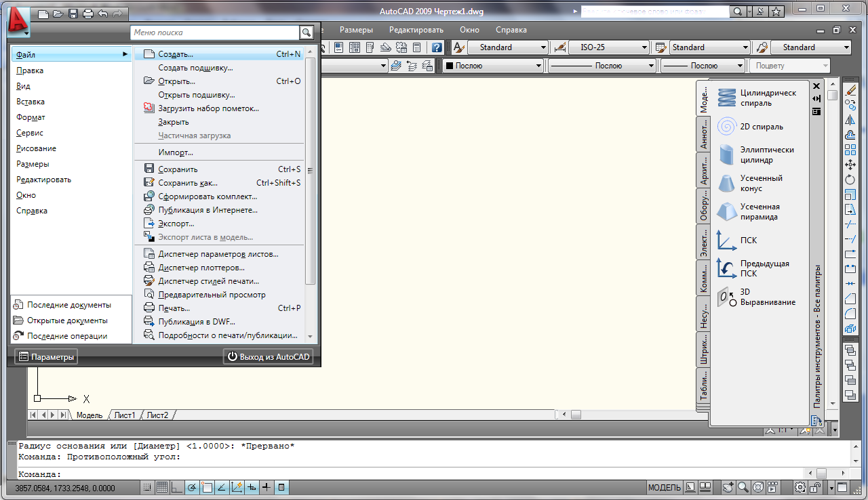
Task: Open the color Послою dropdown
Action: pos(493,66)
